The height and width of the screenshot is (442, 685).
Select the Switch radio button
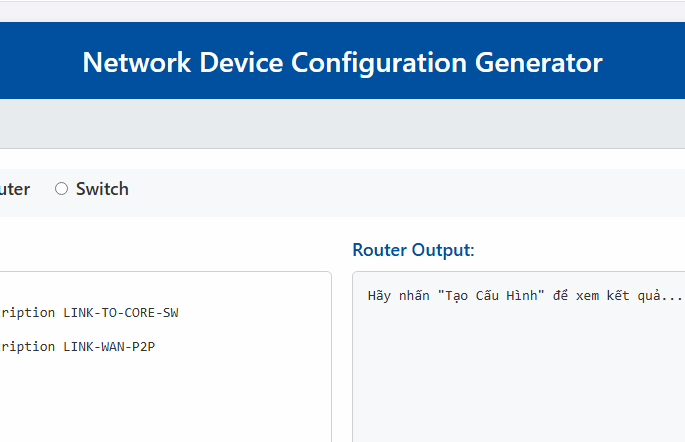(61, 189)
